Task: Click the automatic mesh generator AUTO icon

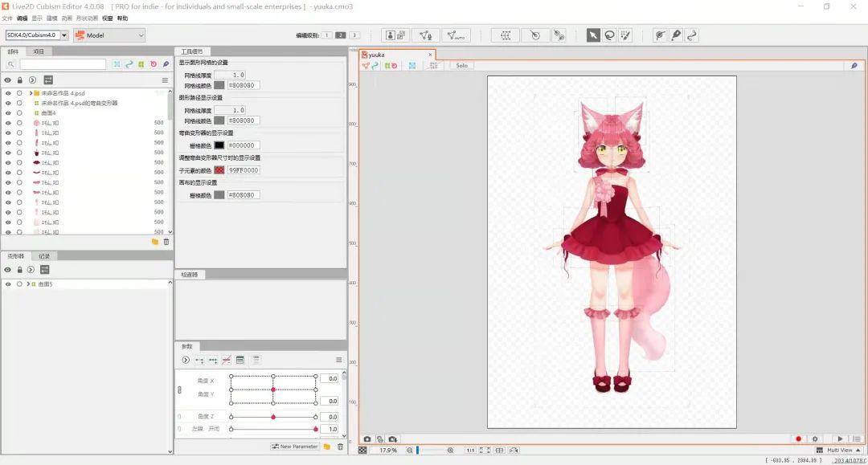Action: tap(456, 35)
